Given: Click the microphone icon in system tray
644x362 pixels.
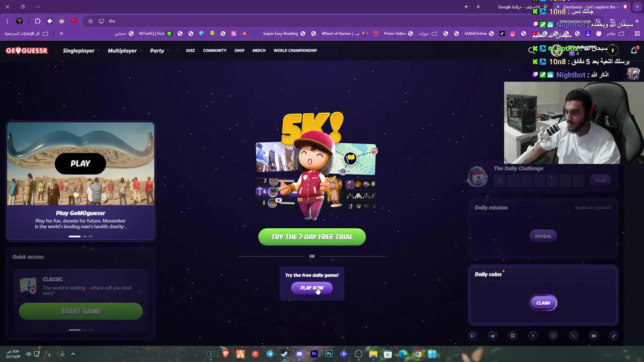Looking at the screenshot, I should point(62,354).
